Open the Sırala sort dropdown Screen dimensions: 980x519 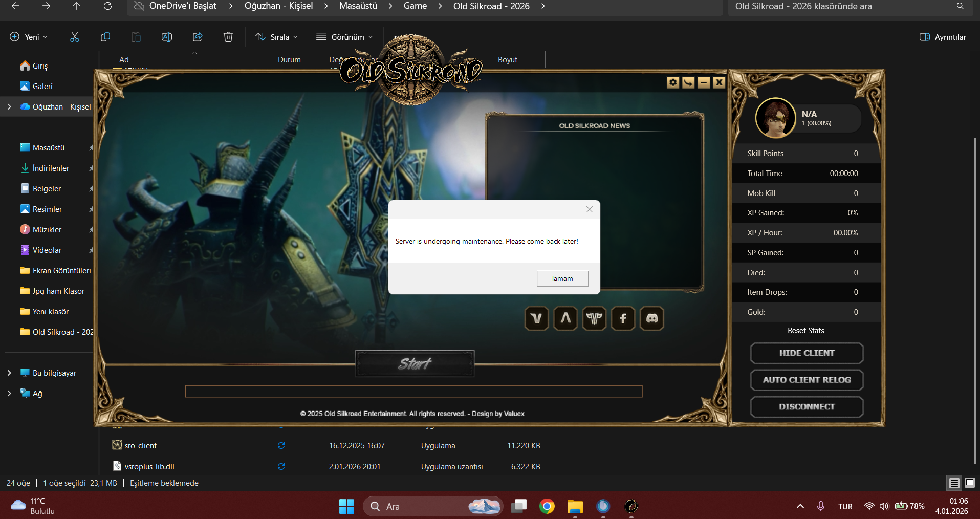tap(276, 37)
